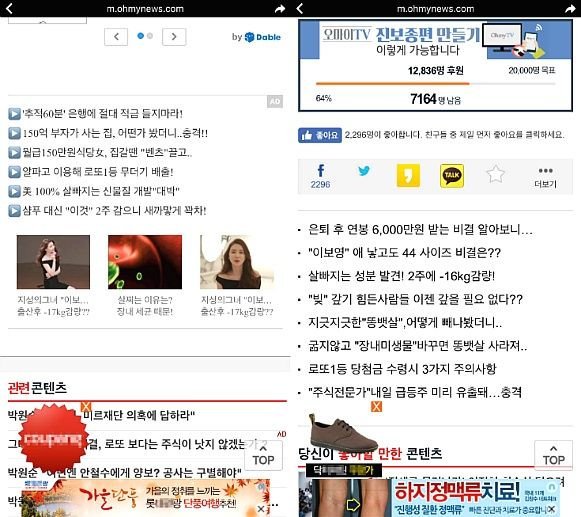
Task: Open the 오마이TV 진보종편 만들기 banner
Action: point(435,39)
